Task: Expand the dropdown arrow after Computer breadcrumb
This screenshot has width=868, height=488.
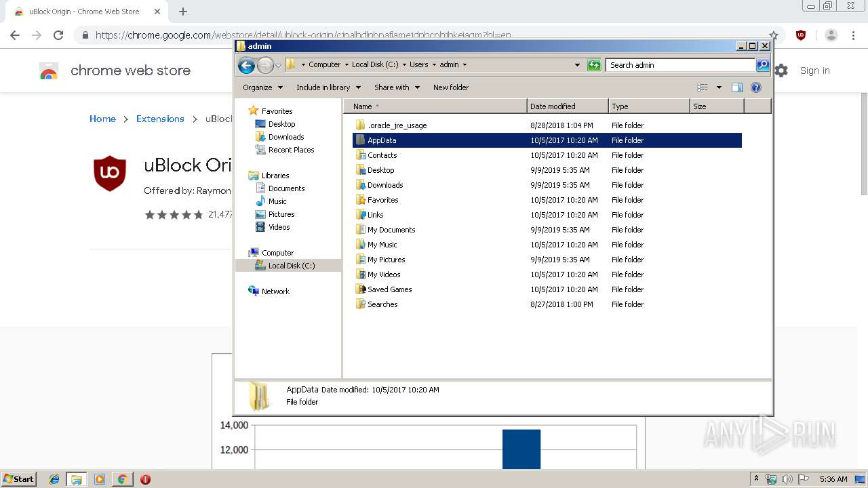Action: coord(346,65)
